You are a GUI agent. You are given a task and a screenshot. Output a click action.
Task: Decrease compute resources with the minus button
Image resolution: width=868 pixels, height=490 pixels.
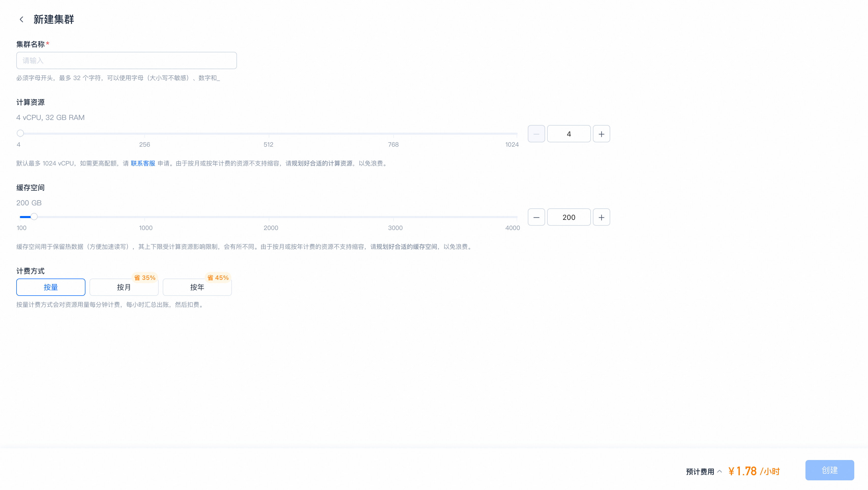(x=536, y=134)
